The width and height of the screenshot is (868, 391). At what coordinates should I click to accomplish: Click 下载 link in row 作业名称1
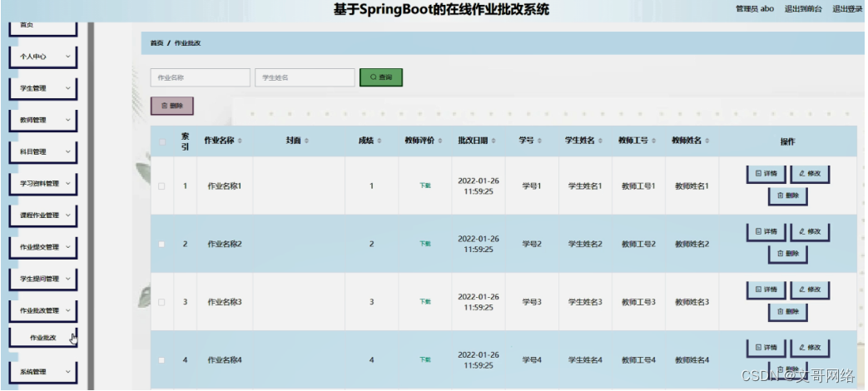424,186
